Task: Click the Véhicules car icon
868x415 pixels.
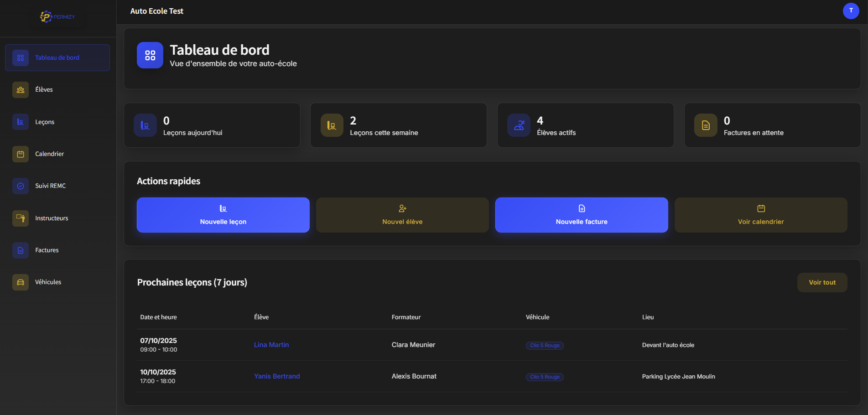Action: (21, 282)
